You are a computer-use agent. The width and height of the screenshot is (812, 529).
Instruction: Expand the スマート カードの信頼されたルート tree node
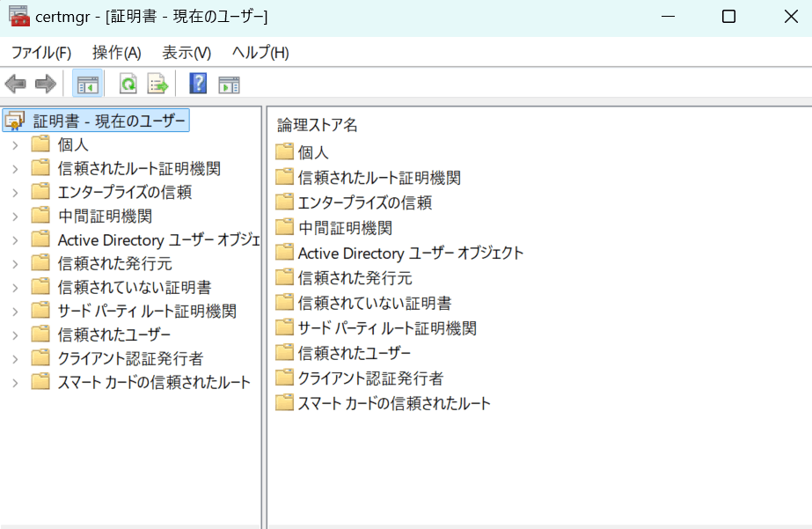pos(15,384)
